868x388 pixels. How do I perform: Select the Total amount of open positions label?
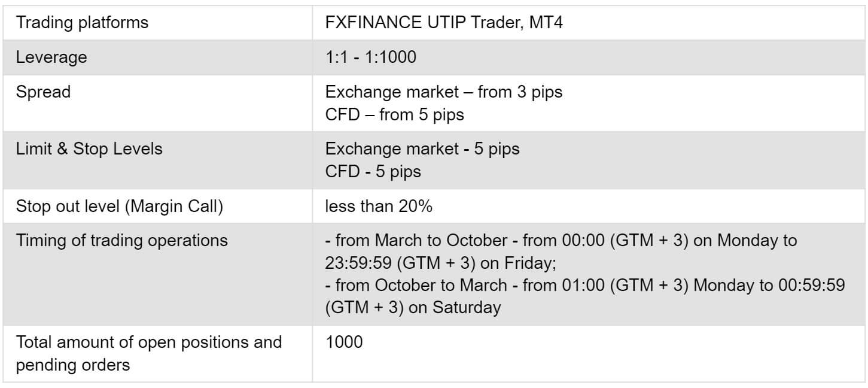click(149, 342)
